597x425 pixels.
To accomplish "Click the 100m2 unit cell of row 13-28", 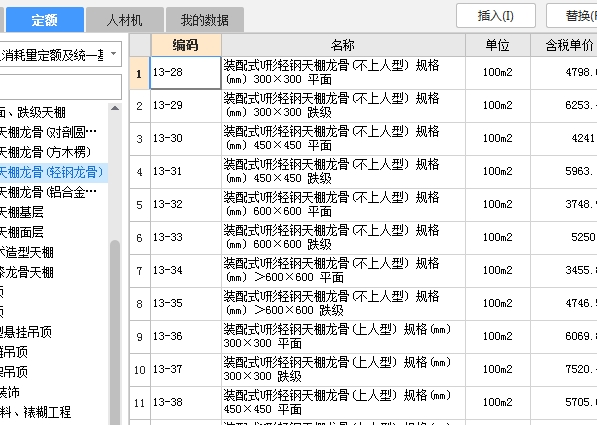I will click(498, 73).
